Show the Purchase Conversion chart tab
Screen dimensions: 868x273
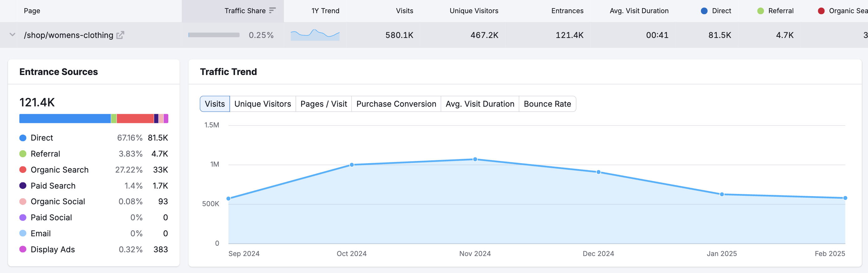(x=396, y=104)
